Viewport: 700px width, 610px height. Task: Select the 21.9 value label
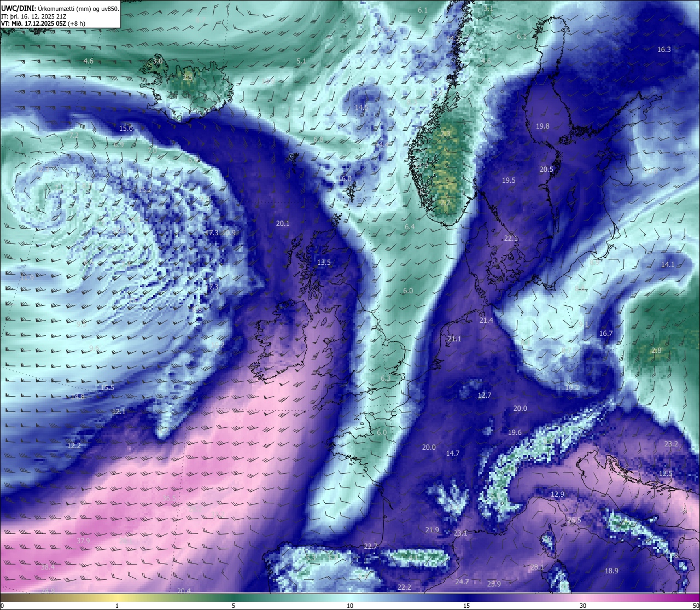click(432, 530)
